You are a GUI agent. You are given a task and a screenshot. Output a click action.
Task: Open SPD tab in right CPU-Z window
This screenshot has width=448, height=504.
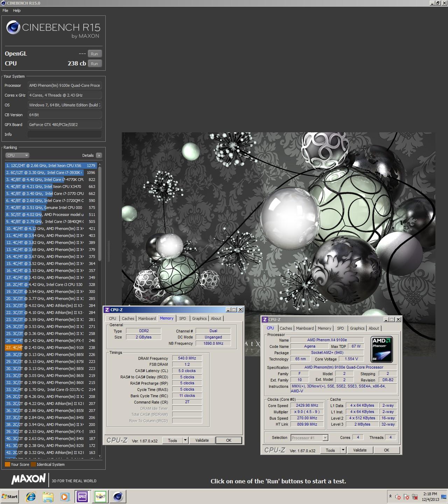[341, 328]
